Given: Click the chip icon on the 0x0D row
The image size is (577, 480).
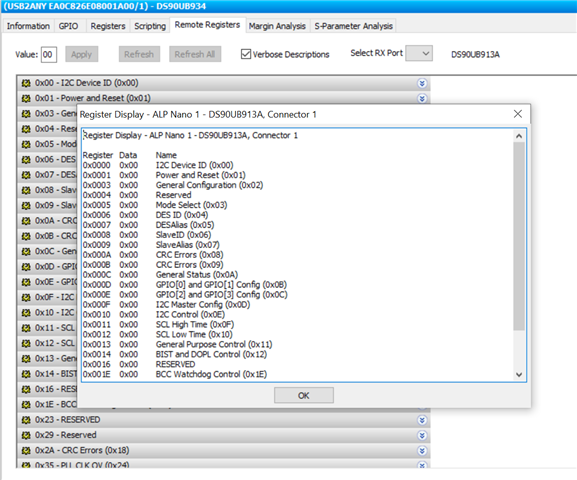Looking at the screenshot, I should point(26,267).
